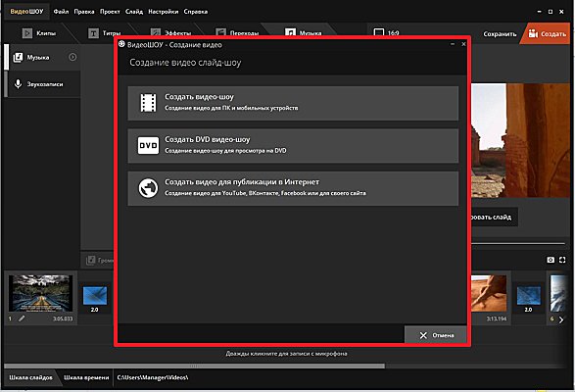The height and width of the screenshot is (392, 575).
Task: Open the 16:9 aspect ratio selector
Action: 386,33
